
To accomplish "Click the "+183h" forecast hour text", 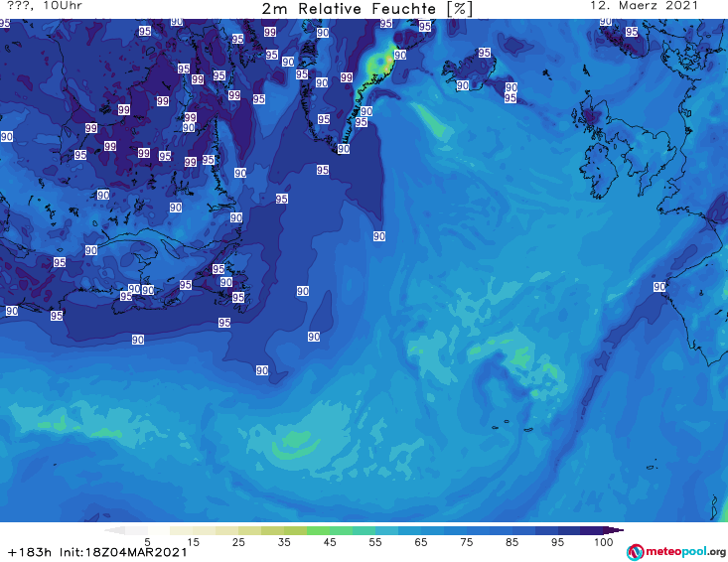I will pos(30,552).
